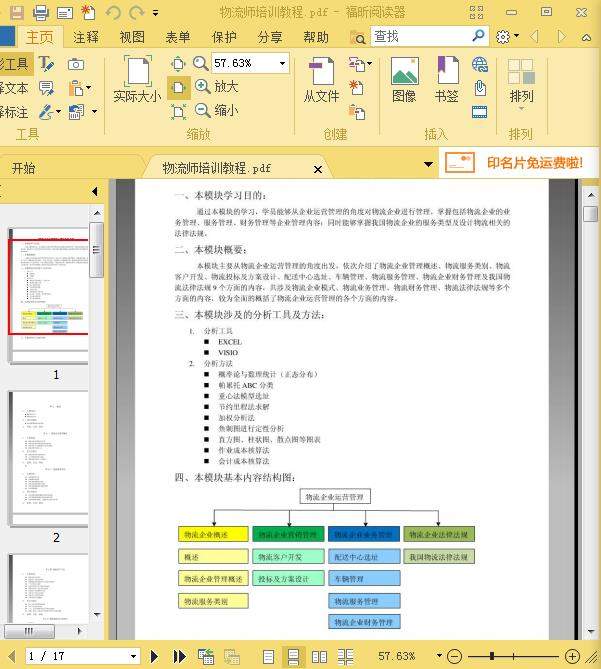Click 放大 zoom in button
601x669 pixels.
point(216,87)
